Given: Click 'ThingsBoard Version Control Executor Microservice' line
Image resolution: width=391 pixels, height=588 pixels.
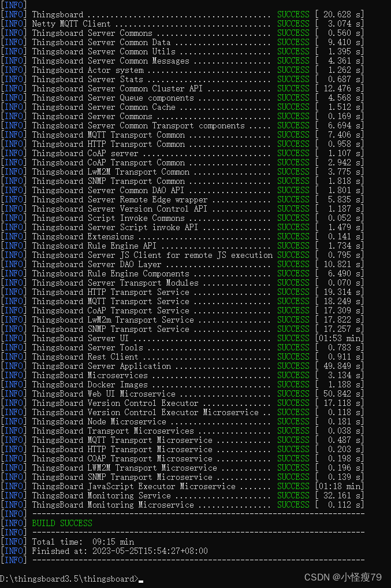Looking at the screenshot, I should point(183,412).
